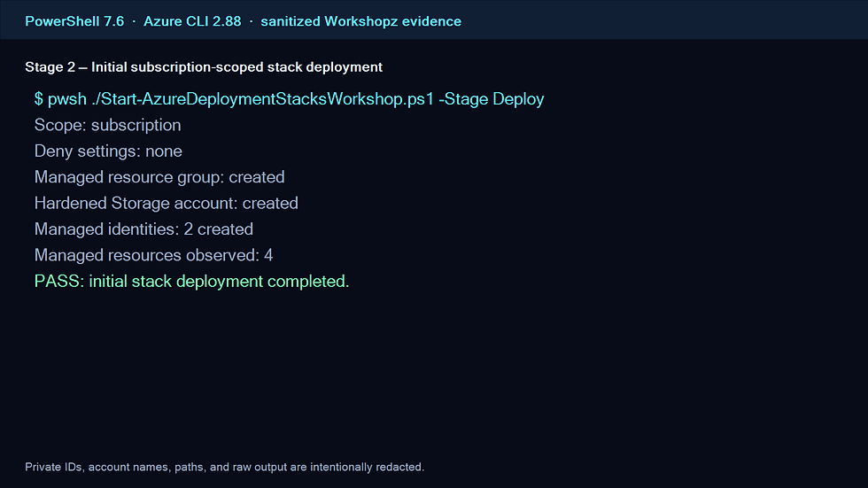The height and width of the screenshot is (488, 868).
Task: Click "Managed resources observed: 4" line
Action: tap(153, 255)
